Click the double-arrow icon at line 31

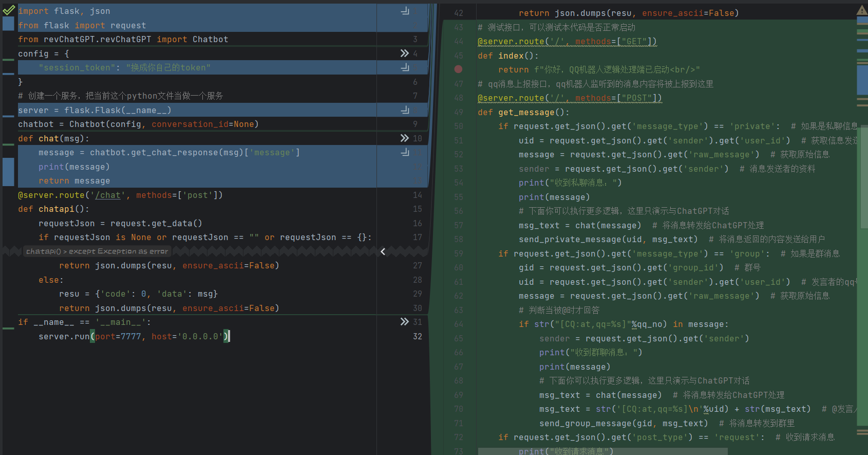[x=404, y=322]
